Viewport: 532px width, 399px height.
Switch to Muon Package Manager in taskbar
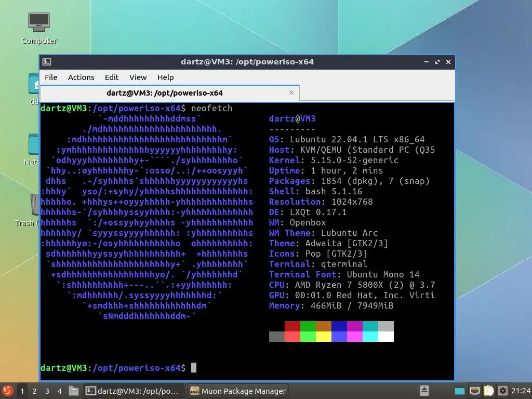click(x=238, y=391)
